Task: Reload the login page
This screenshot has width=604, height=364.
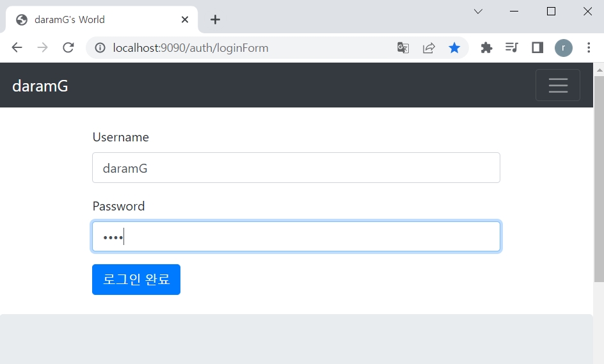Action: click(68, 48)
